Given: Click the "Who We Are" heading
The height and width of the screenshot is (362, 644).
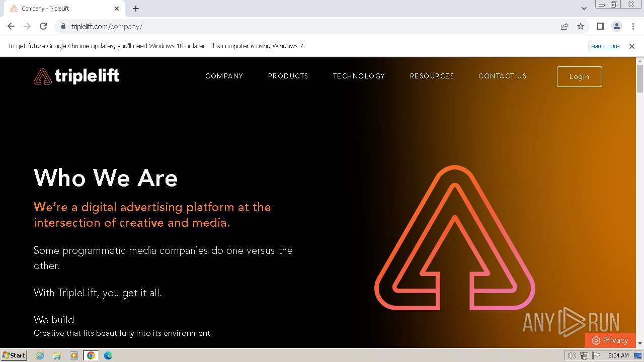Looking at the screenshot, I should [106, 178].
